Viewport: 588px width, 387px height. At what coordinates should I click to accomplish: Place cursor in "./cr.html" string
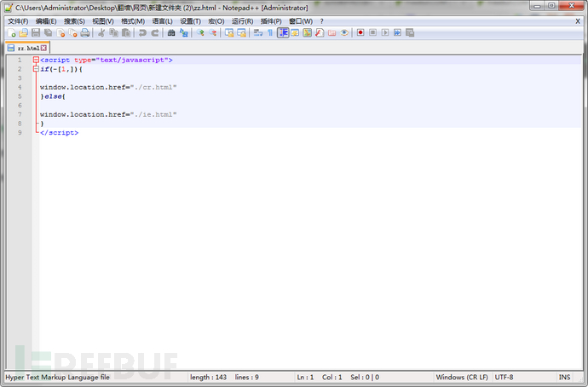click(x=153, y=88)
